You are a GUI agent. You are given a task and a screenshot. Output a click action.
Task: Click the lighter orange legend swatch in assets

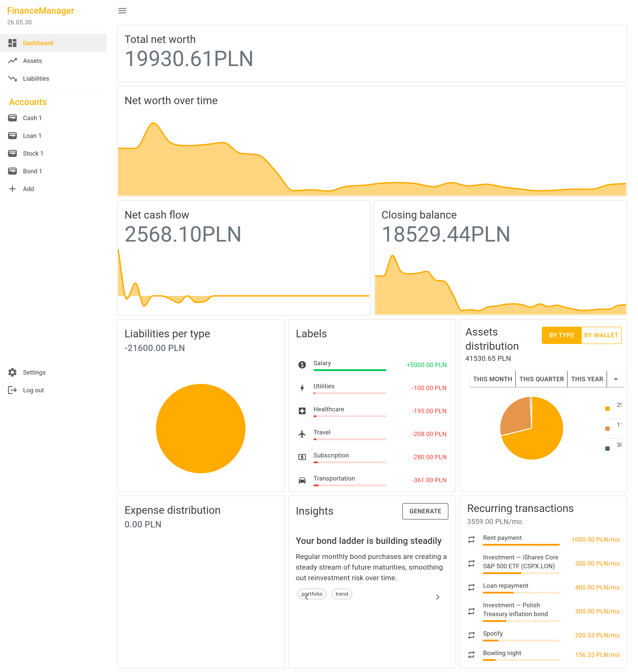[607, 429]
